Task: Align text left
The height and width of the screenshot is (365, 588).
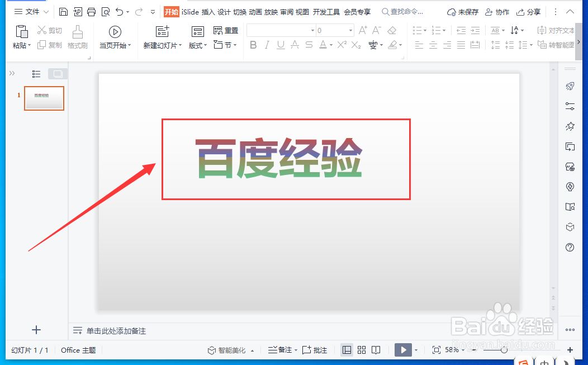Action: [419, 45]
